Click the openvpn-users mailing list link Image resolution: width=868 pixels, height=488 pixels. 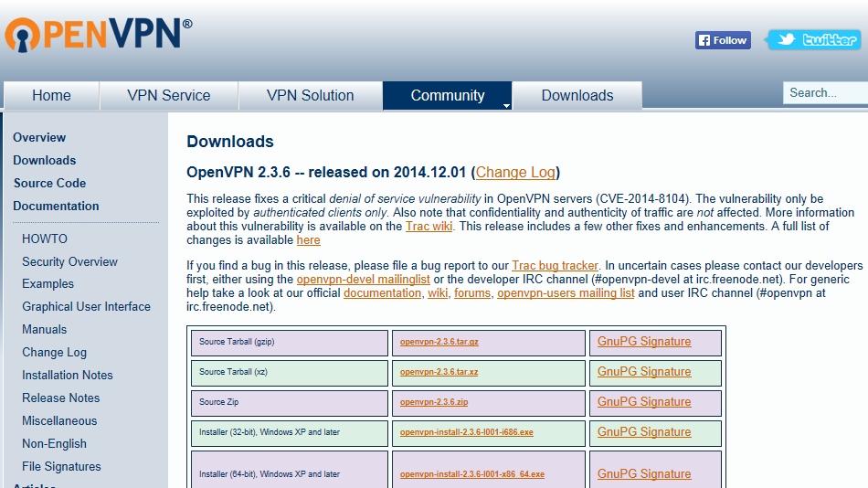[x=566, y=293]
